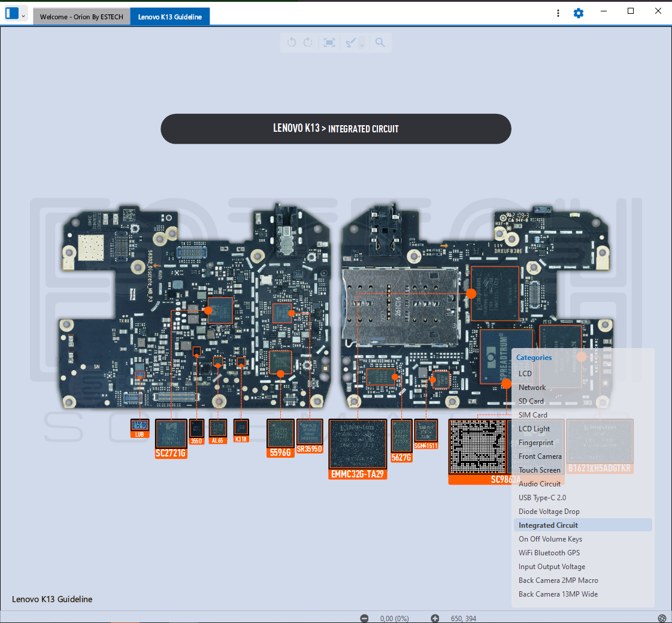Viewport: 672px width, 623px height.
Task: Click the Lenovo K13 Guideline footer label
Action: click(x=52, y=599)
